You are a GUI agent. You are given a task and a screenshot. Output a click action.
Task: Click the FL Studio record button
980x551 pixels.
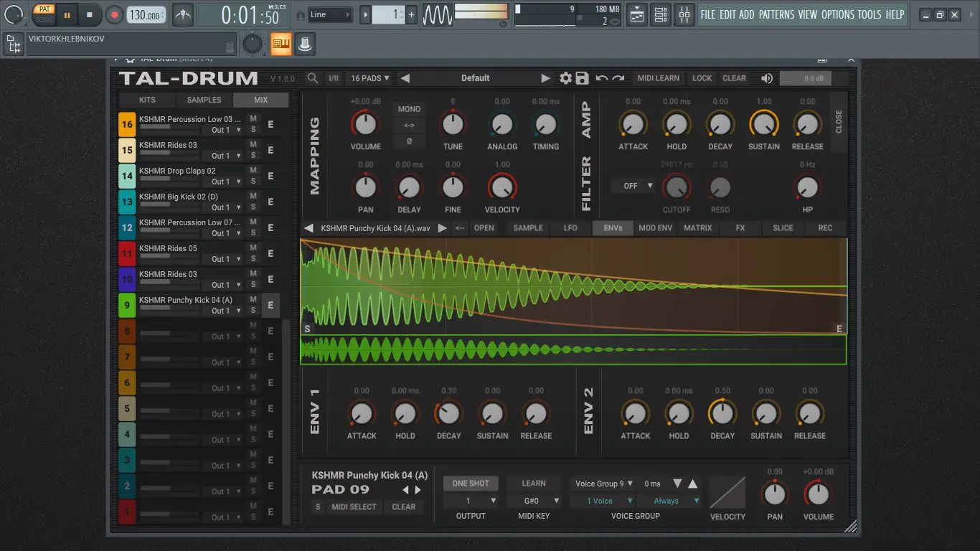pyautogui.click(x=114, y=14)
